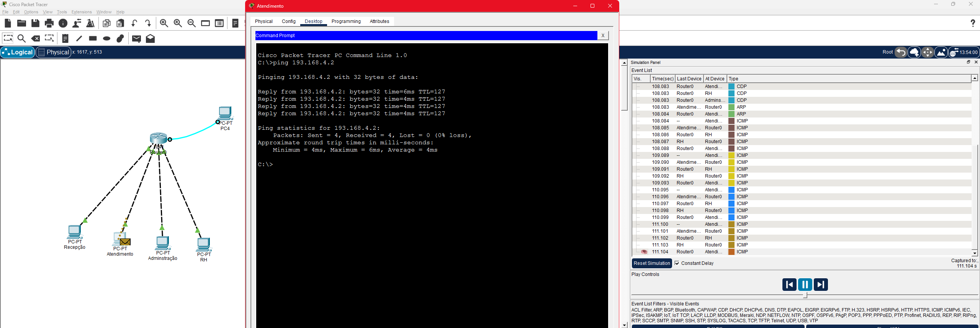Click the teal CDP color swatch for Atendi... row
Image resolution: width=980 pixels, height=328 pixels.
[x=731, y=86]
